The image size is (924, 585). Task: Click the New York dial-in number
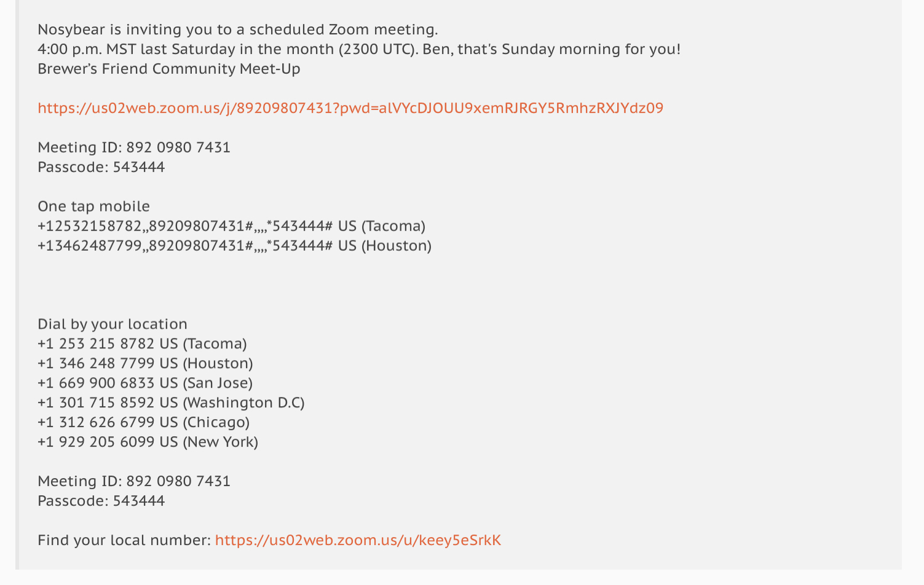[x=148, y=442]
